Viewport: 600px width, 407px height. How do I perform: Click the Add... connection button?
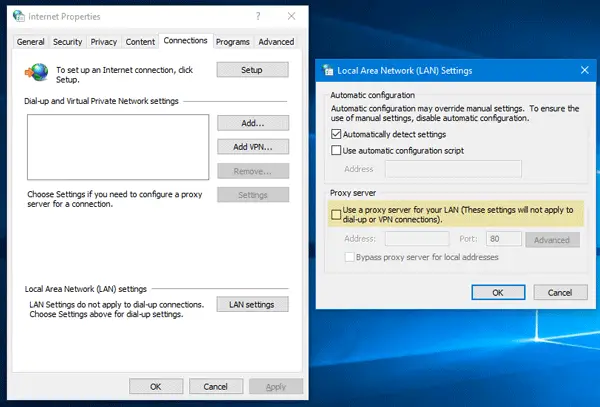pos(253,123)
